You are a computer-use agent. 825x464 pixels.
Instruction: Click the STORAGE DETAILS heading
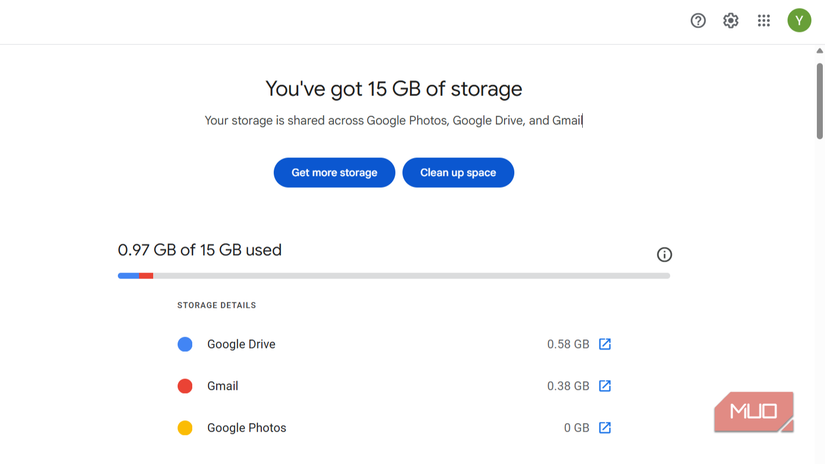(216, 305)
